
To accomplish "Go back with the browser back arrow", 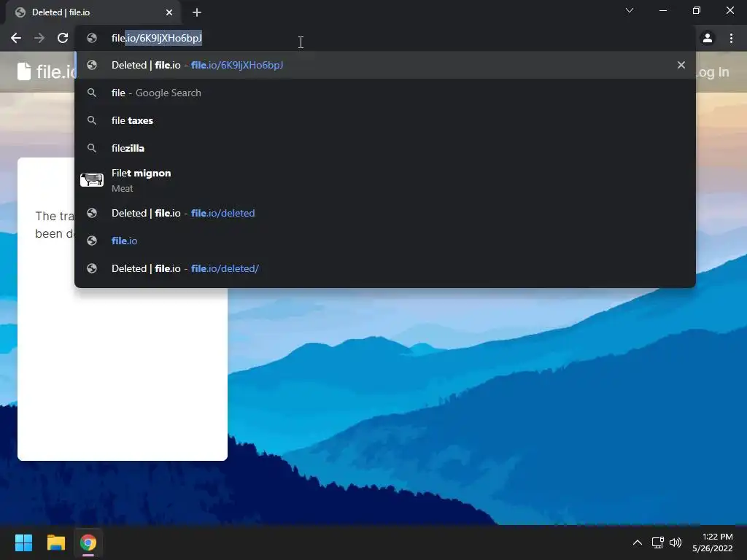I will tap(16, 38).
